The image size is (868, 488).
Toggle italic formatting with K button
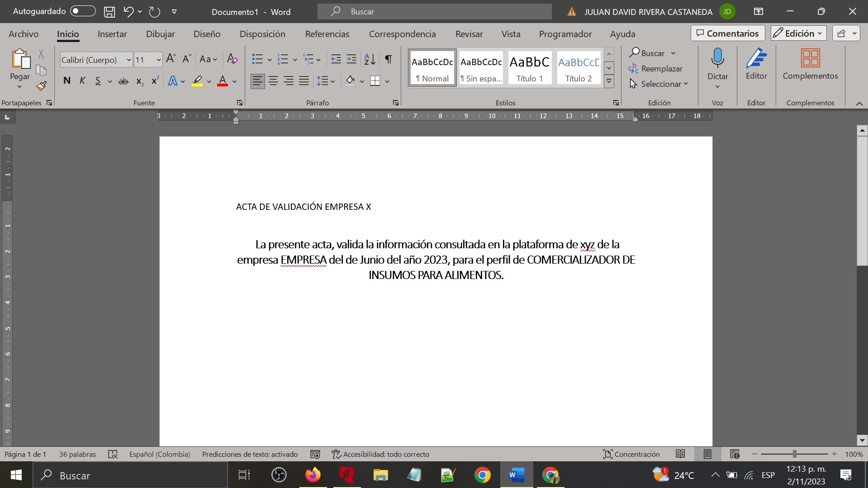tap(82, 81)
